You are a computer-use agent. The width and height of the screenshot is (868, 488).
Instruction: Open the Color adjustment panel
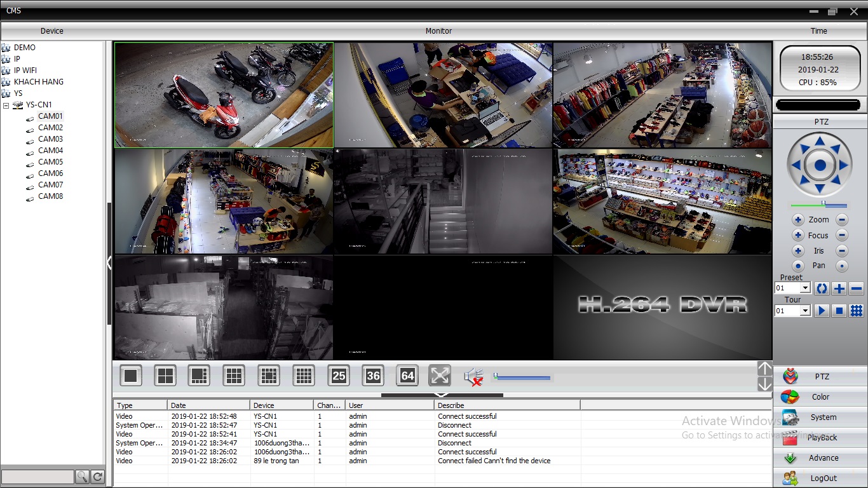pyautogui.click(x=820, y=396)
